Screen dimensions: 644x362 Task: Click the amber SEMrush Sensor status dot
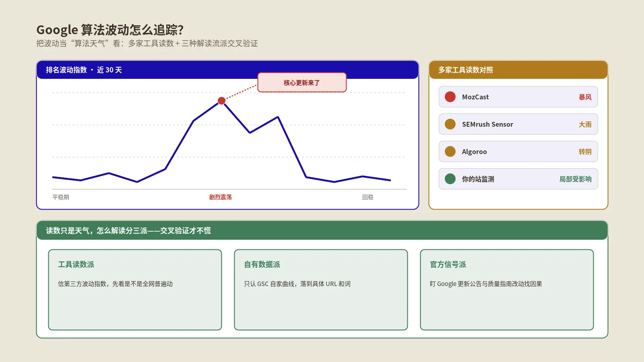(x=450, y=124)
